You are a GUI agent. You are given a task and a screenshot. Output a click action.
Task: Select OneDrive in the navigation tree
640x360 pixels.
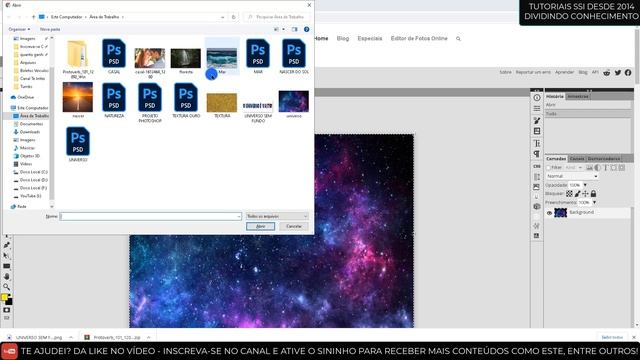point(26,97)
